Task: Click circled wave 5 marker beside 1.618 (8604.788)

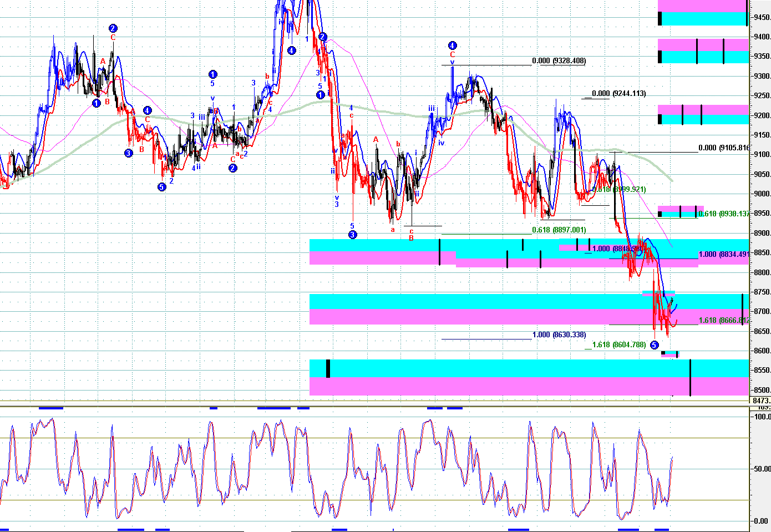Action: 654,345
